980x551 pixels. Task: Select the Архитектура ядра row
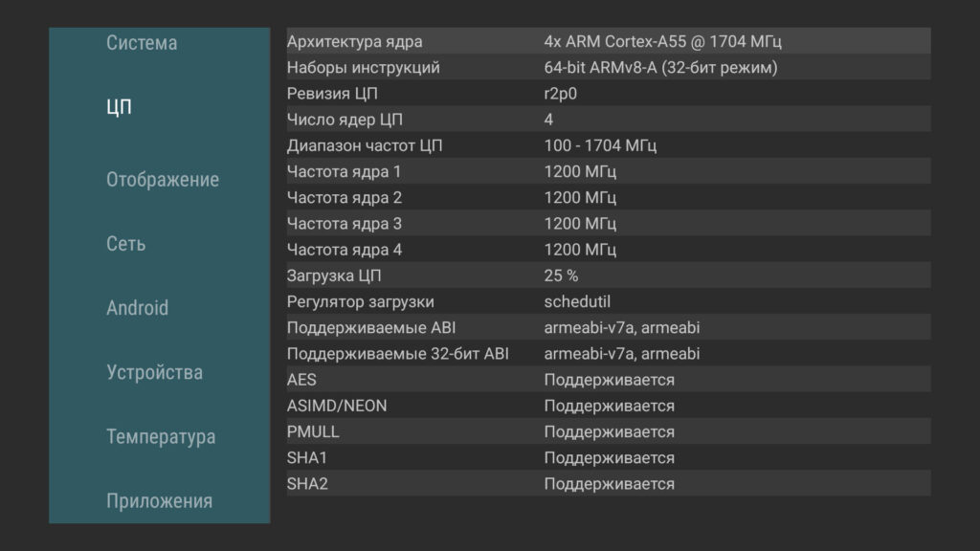click(608, 41)
